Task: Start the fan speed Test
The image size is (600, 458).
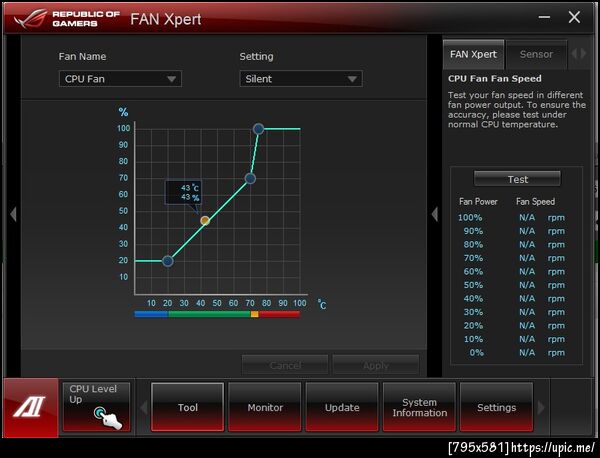Action: tap(517, 179)
